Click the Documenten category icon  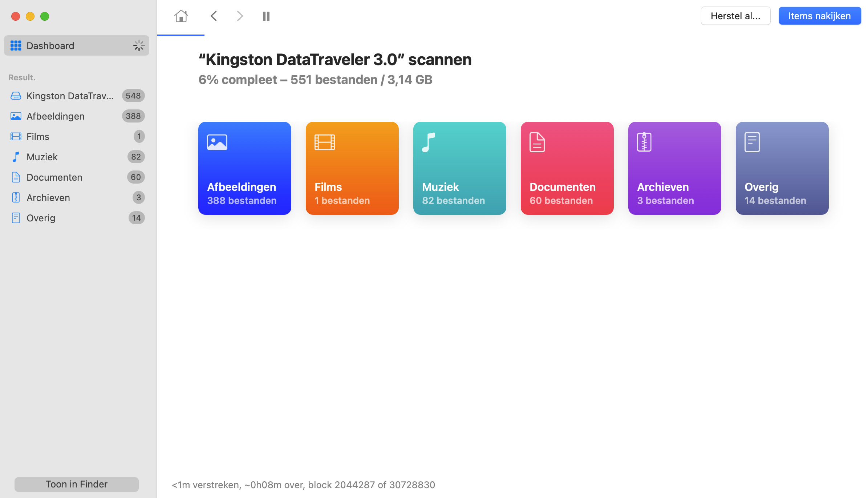(x=537, y=142)
